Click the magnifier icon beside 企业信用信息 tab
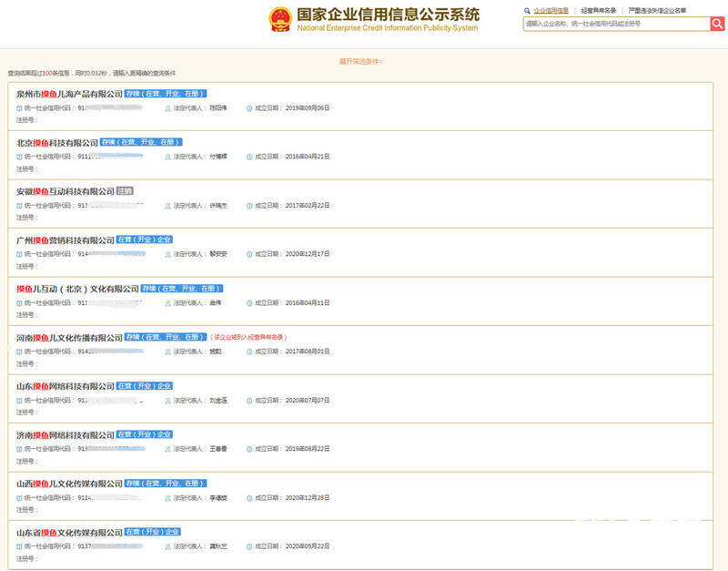 pyautogui.click(x=526, y=11)
